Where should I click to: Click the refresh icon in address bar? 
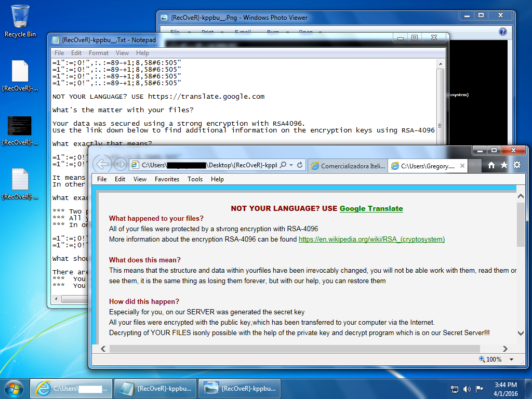tap(300, 165)
